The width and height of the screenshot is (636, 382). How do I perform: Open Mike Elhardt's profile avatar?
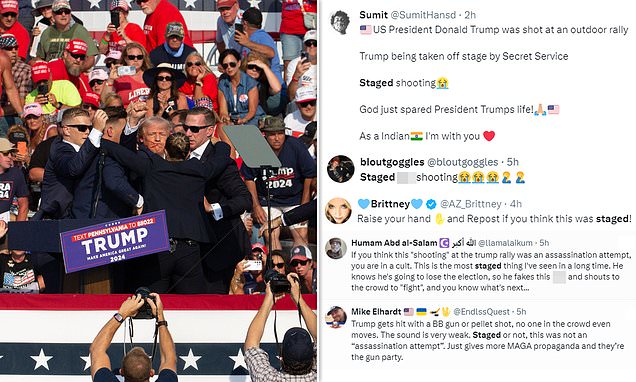coord(336,317)
